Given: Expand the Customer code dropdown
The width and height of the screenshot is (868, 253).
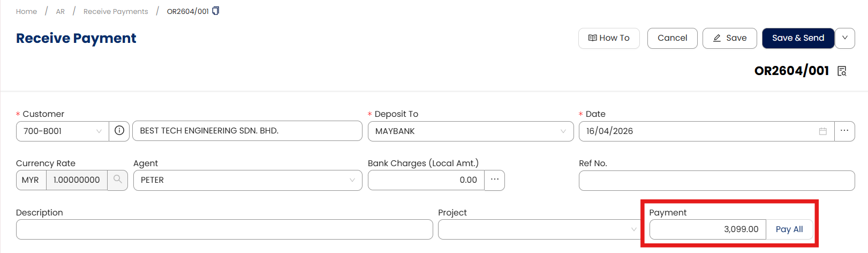Looking at the screenshot, I should point(99,131).
